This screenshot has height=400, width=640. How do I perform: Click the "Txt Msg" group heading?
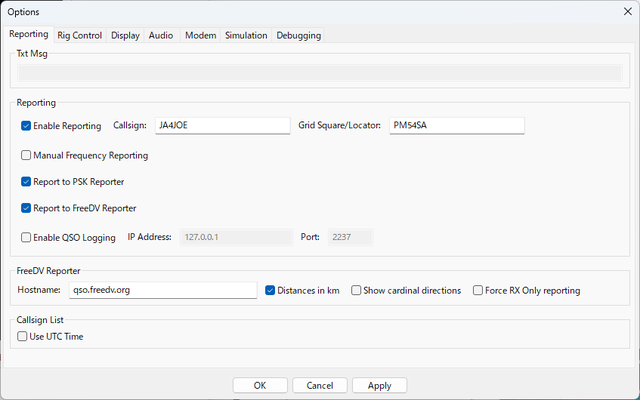tap(32, 53)
